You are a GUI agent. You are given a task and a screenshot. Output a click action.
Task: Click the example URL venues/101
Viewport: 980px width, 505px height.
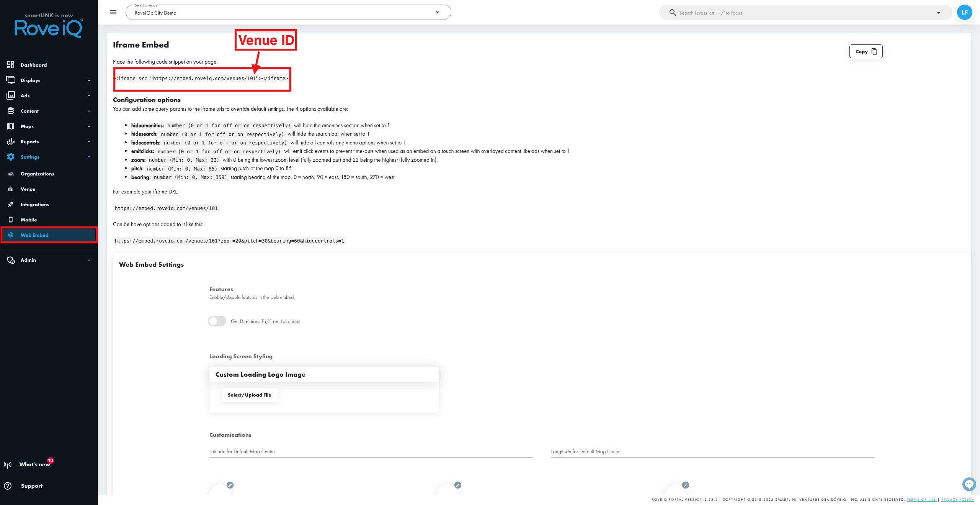click(166, 208)
